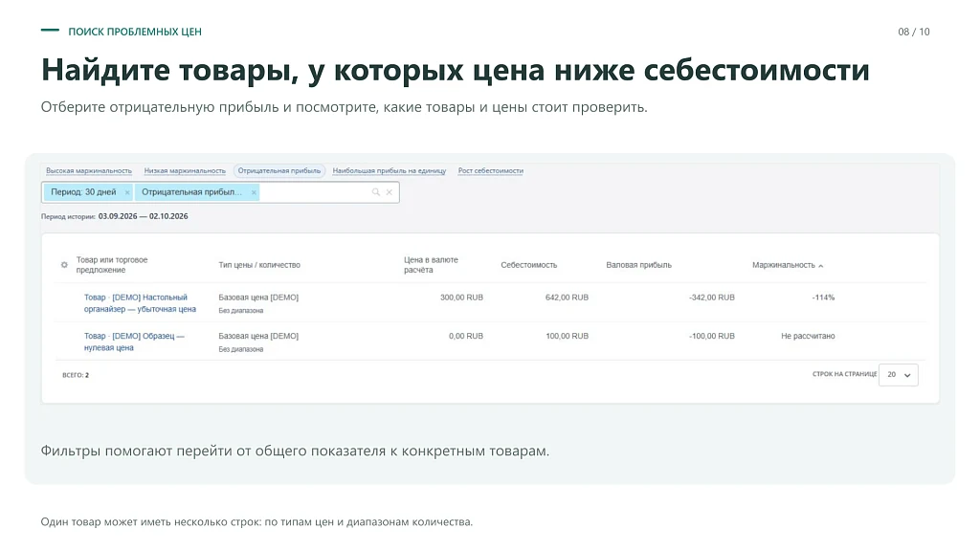Open product 'Образец — нулевая цена' link

pos(134,342)
